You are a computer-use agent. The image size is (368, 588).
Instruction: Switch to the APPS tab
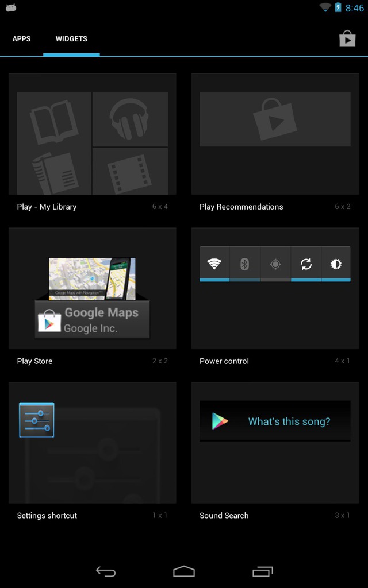point(21,39)
